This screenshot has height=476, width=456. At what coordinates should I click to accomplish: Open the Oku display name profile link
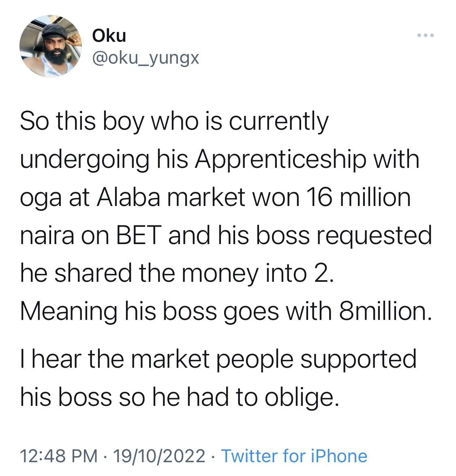pos(109,36)
